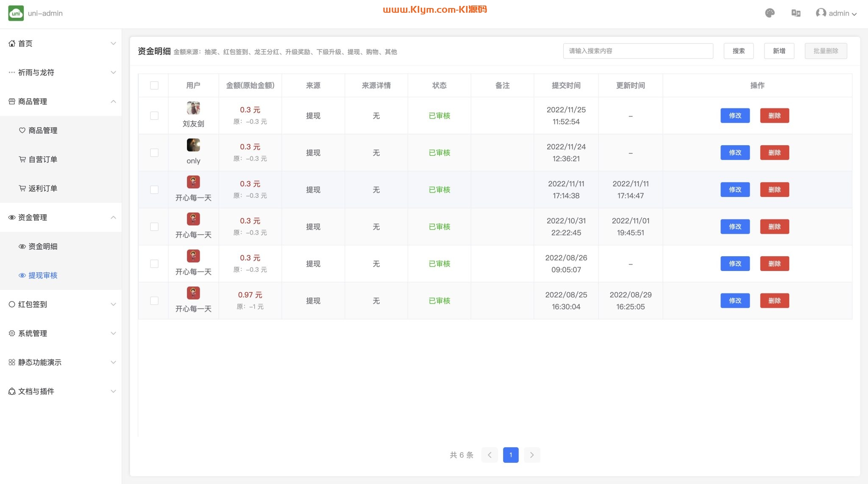Click the uni-admin logo icon
This screenshot has width=868, height=484.
point(16,13)
